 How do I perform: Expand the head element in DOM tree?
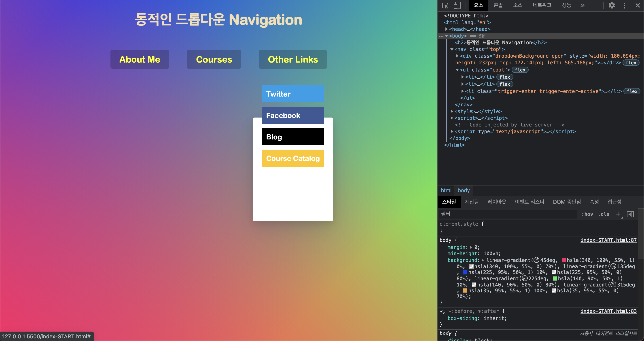pos(447,29)
